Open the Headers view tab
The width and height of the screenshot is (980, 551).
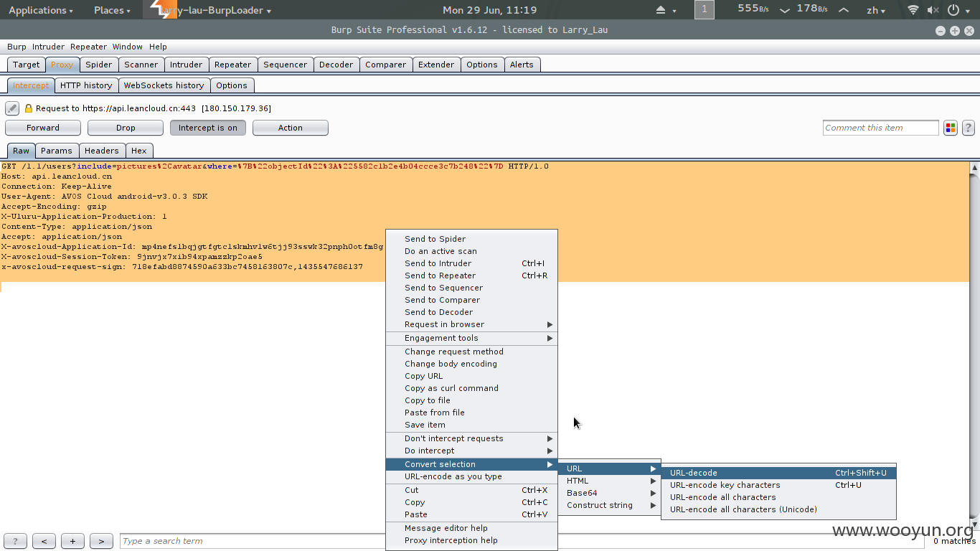(102, 151)
